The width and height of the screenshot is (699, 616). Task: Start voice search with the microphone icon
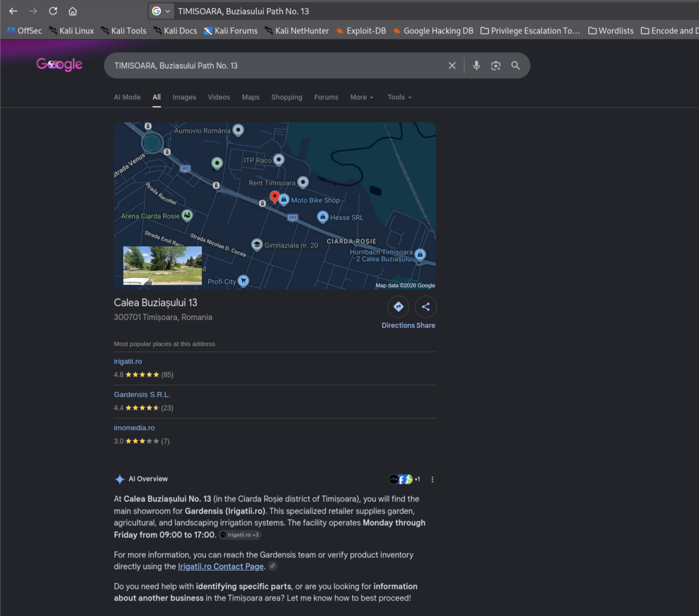click(x=476, y=66)
